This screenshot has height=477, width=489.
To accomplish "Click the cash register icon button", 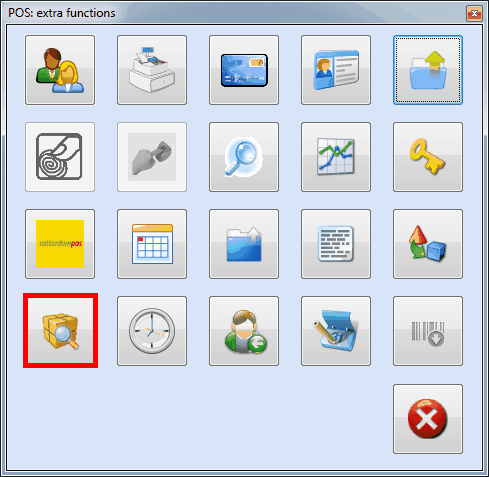I will tap(152, 70).
